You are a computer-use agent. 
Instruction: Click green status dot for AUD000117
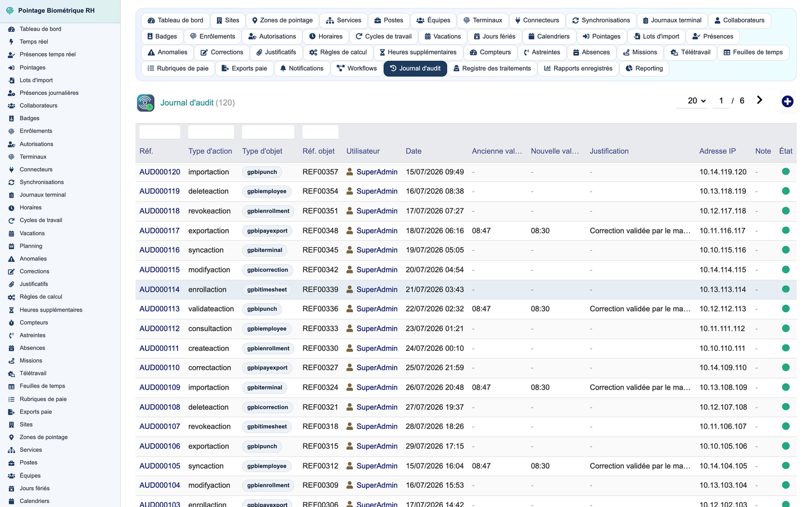click(x=786, y=230)
